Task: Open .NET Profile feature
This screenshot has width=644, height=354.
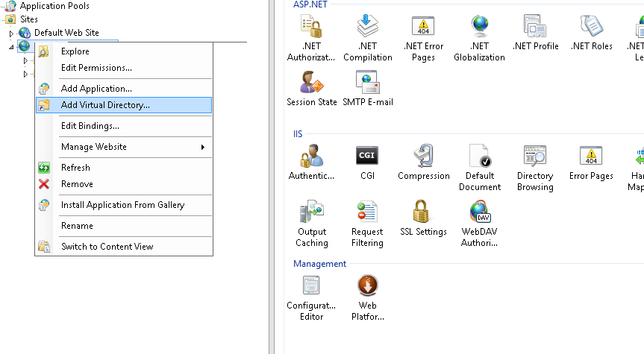Action: [535, 33]
